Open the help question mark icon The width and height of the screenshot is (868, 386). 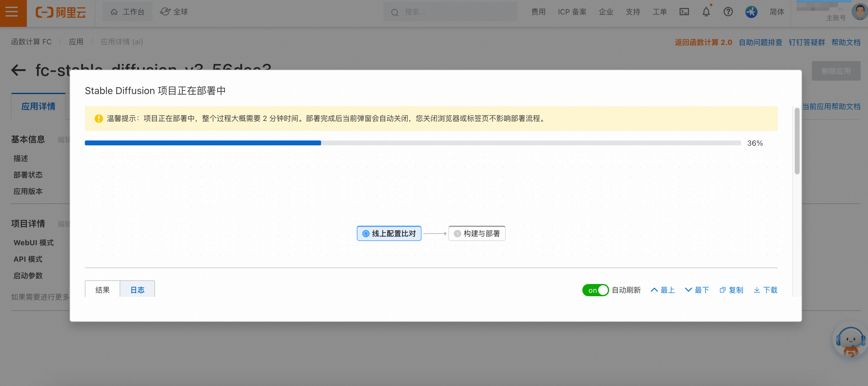click(728, 12)
